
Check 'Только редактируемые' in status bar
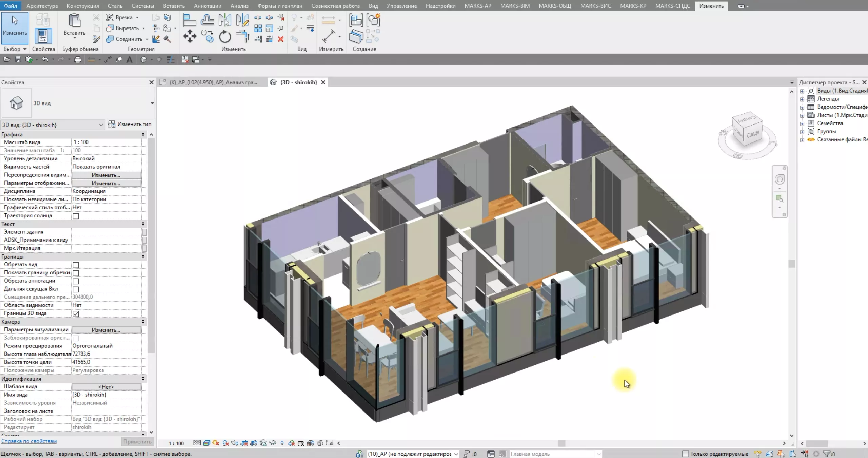pos(685,454)
